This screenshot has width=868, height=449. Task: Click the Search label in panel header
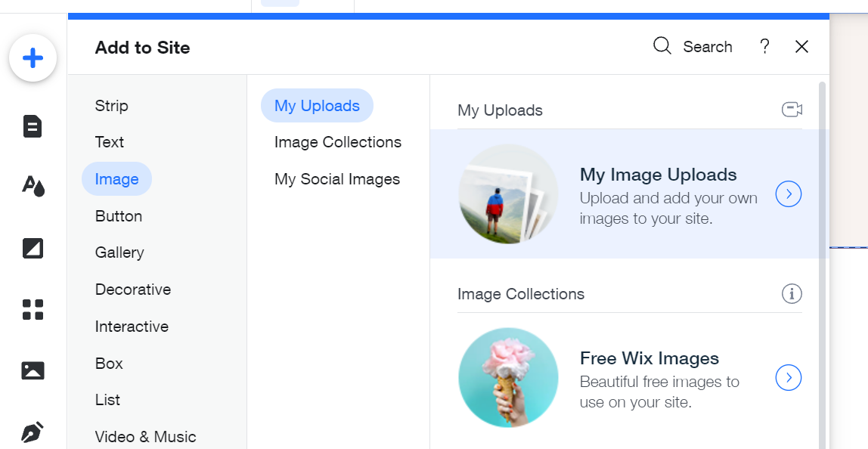(x=708, y=47)
